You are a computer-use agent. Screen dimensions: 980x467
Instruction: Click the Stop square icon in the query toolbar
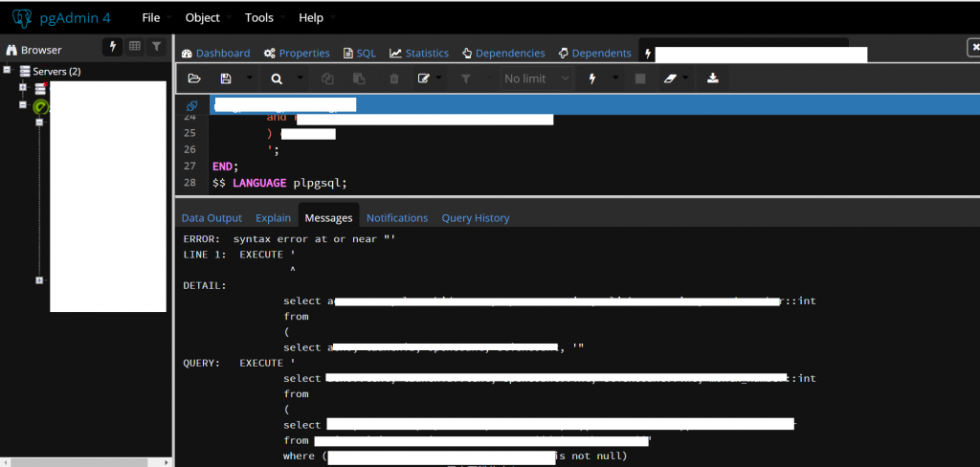(640, 78)
